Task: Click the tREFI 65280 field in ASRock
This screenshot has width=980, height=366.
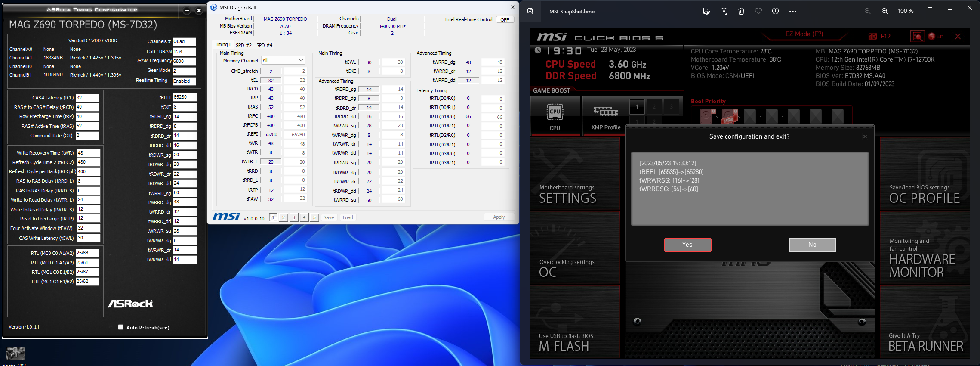Action: pos(185,97)
